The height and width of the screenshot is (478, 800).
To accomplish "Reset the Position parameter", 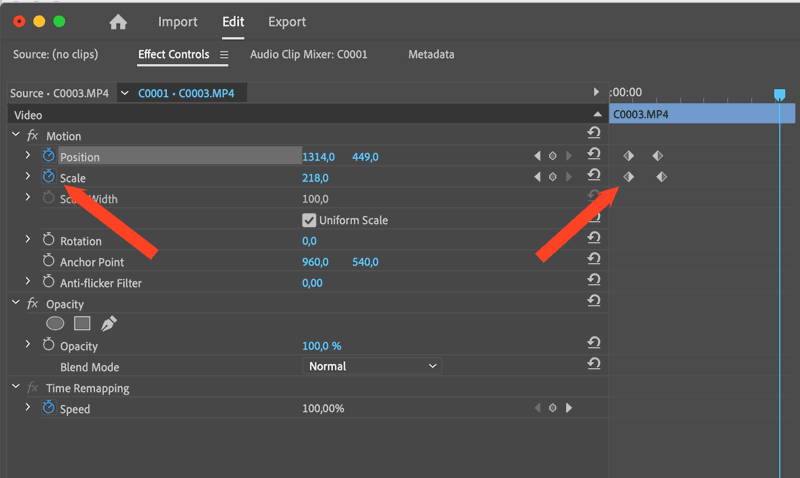I will tap(593, 155).
